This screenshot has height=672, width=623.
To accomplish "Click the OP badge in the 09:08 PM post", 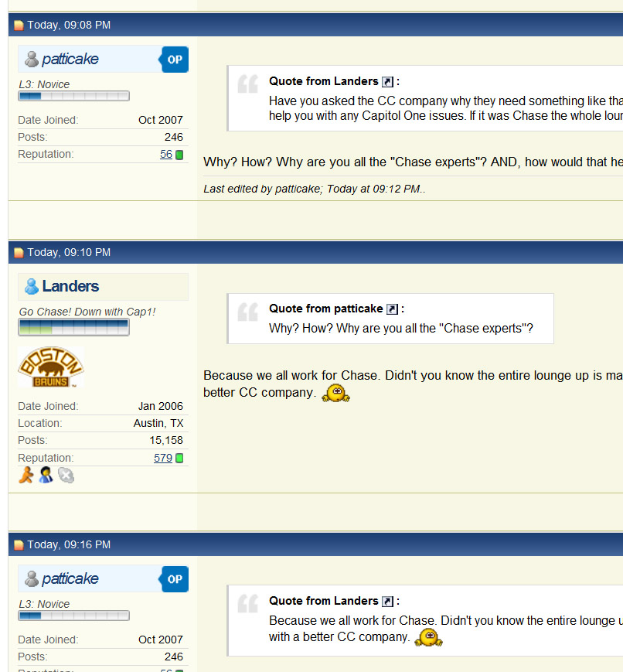I will (x=174, y=60).
